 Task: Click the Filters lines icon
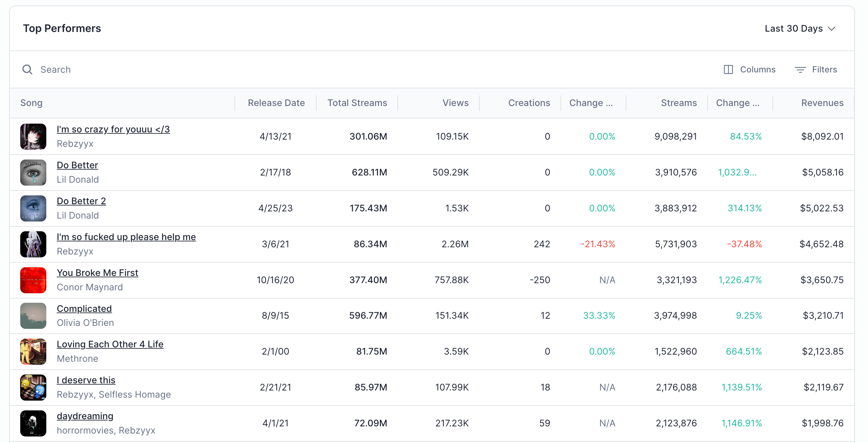pyautogui.click(x=800, y=69)
